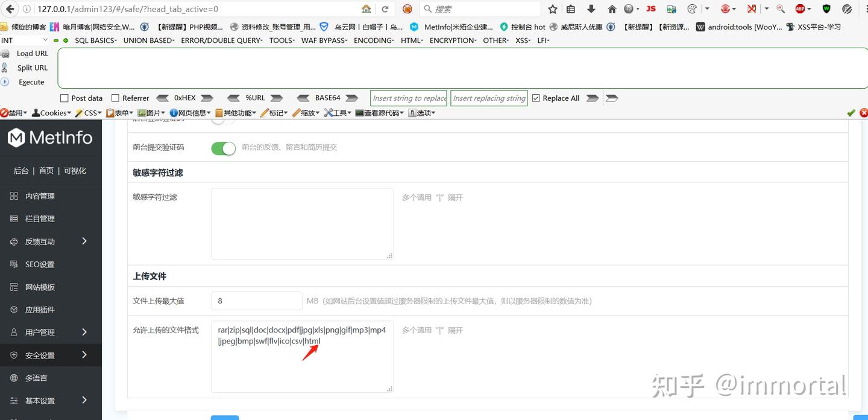Open the ERROR/DOUBLE QUERY menu
Image resolution: width=868 pixels, height=420 pixels.
pyautogui.click(x=222, y=40)
